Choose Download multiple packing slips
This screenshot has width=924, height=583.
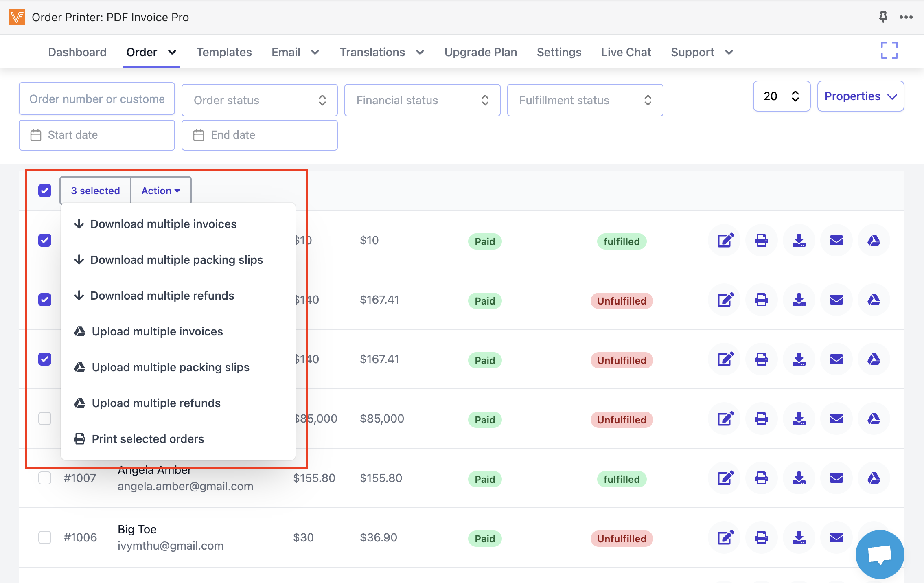point(176,260)
